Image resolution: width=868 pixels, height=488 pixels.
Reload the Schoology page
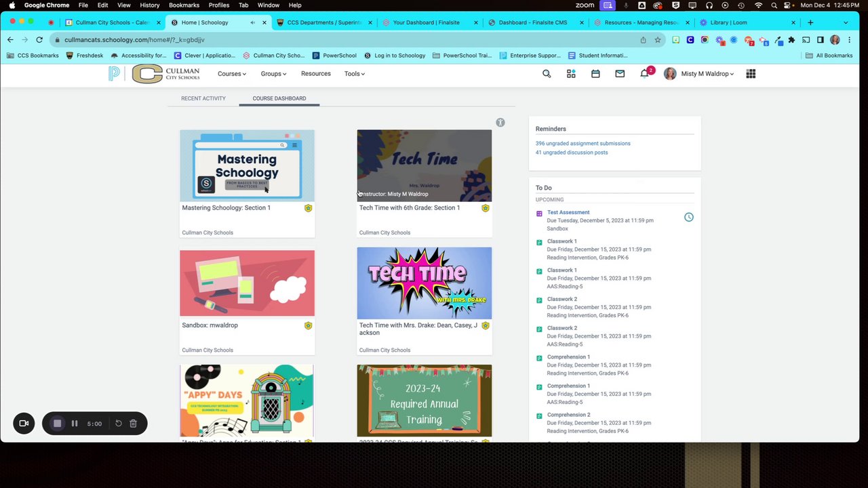(x=39, y=40)
